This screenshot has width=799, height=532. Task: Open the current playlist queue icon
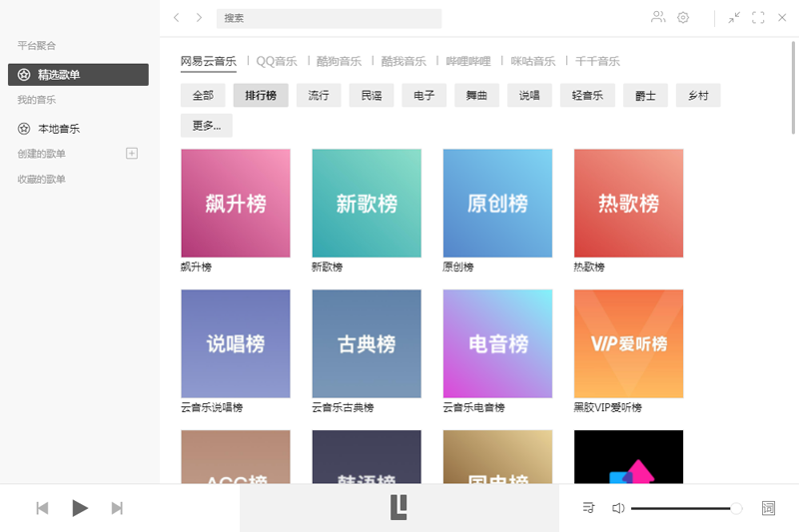(588, 508)
